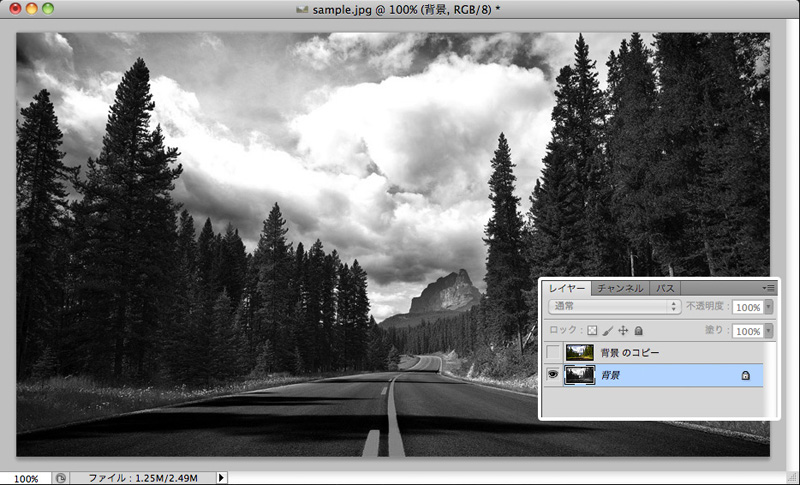800x485 pixels.
Task: Show the 背景 のコピー layer
Action: tap(553, 352)
